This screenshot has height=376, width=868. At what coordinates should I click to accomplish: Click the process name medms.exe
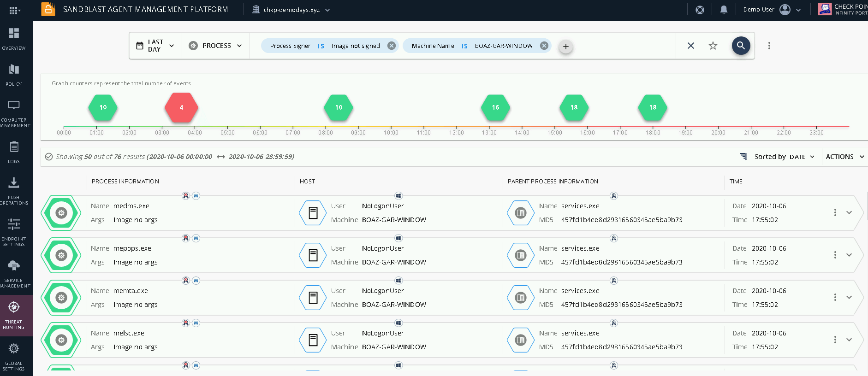(131, 206)
